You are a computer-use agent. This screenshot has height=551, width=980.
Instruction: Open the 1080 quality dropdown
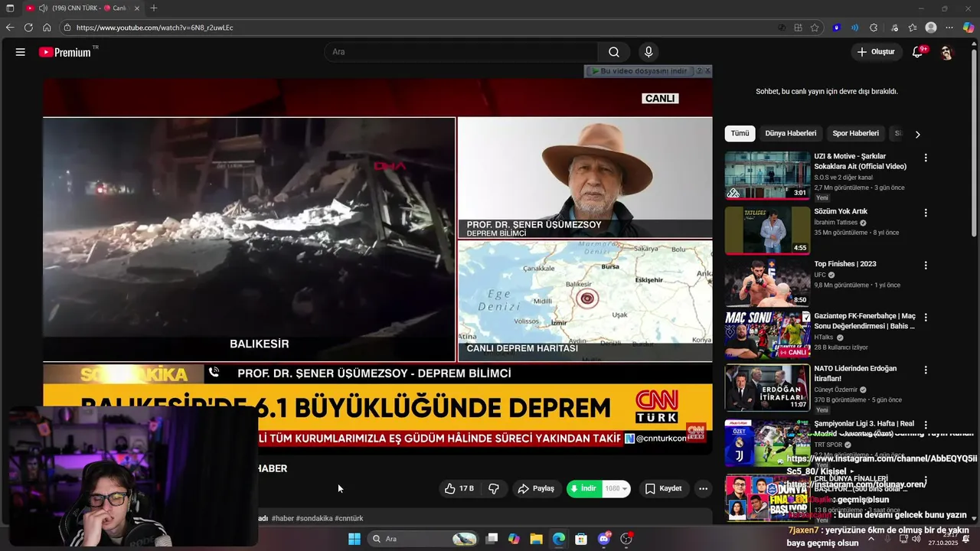click(x=617, y=488)
